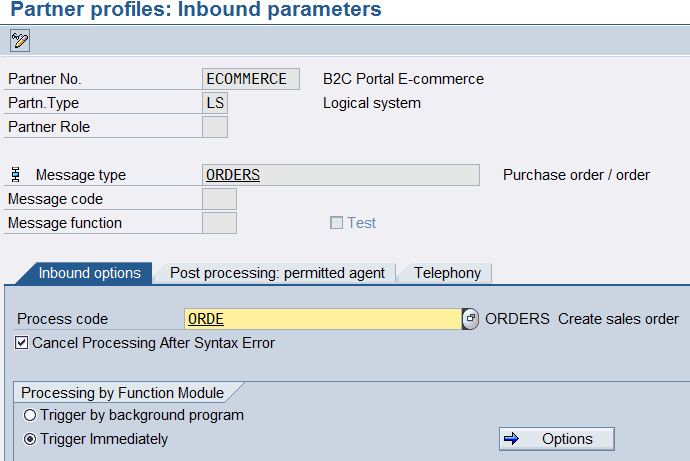This screenshot has height=461, width=690.
Task: Uncheck Cancel Processing After Syntax Error
Action: [22, 343]
